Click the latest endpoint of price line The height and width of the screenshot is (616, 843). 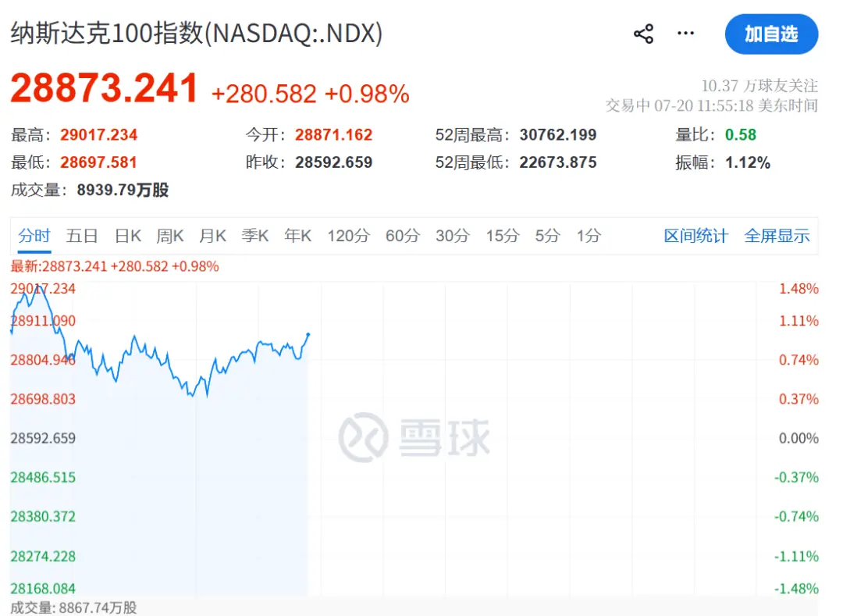point(308,334)
